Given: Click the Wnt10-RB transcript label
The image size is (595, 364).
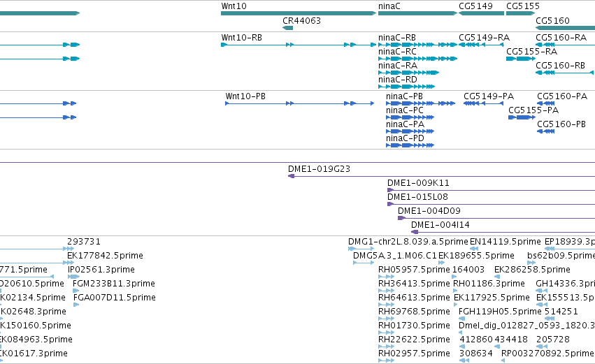Looking at the screenshot, I should pos(242,38).
